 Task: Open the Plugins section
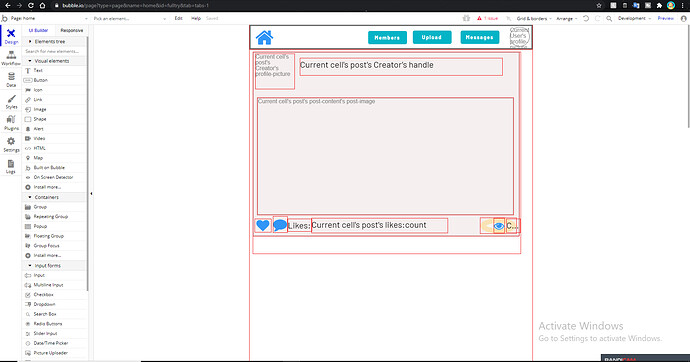11,123
